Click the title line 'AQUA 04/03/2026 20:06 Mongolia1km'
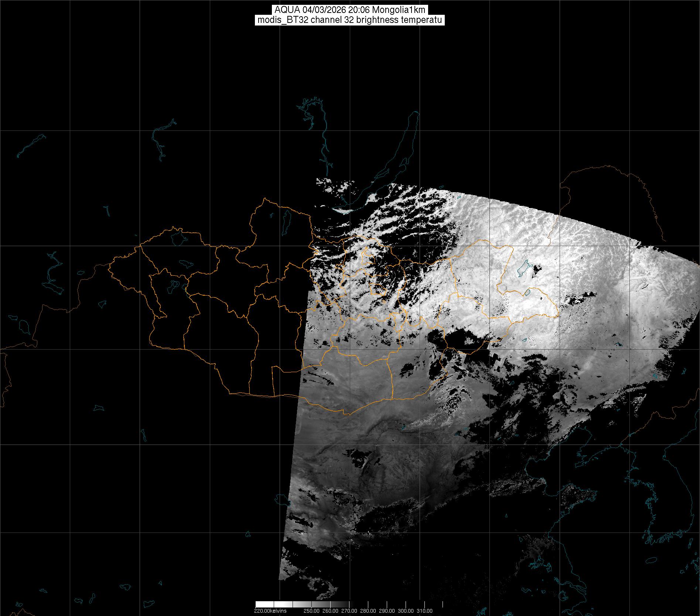Viewport: 700px width, 616px height. point(350,10)
